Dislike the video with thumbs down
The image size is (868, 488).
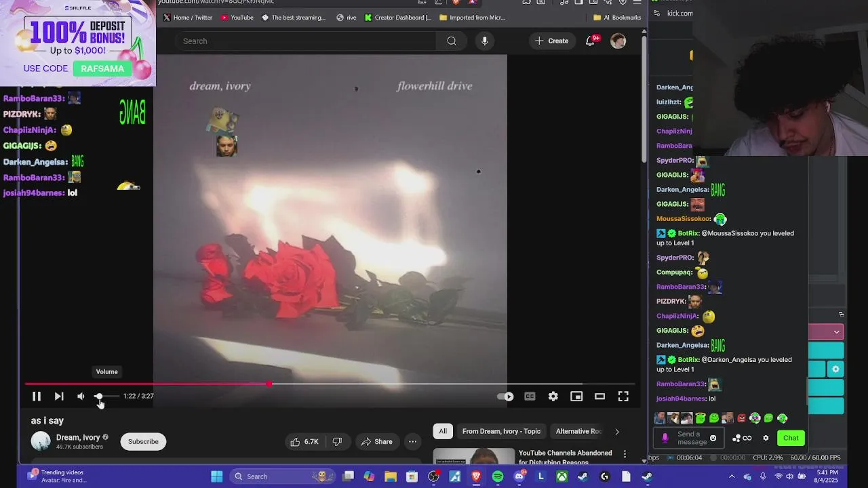(x=337, y=442)
